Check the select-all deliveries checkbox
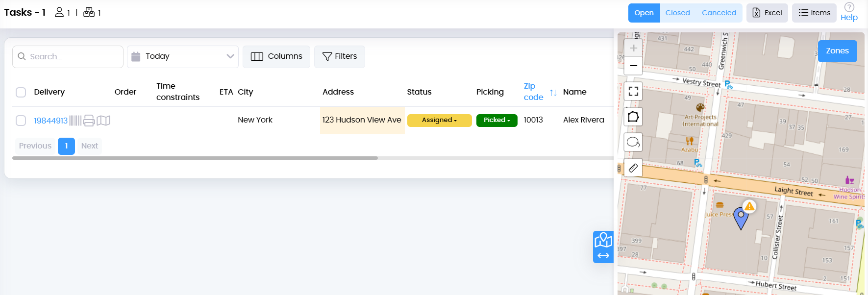 21,92
